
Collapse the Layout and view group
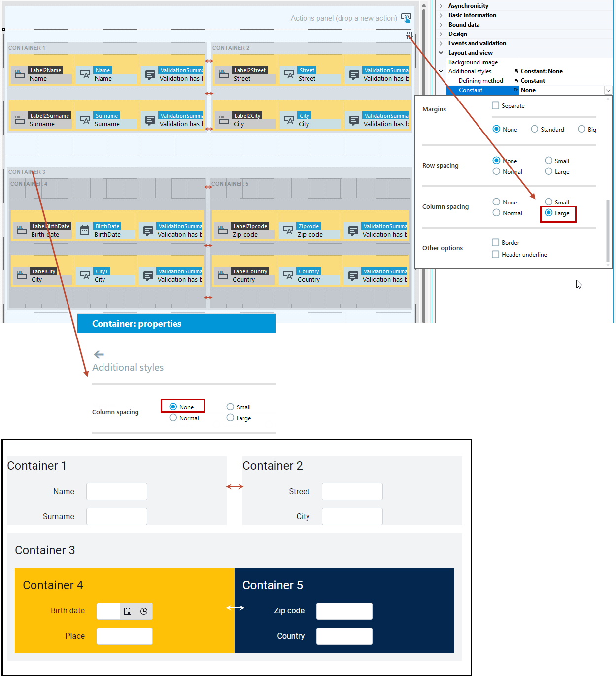pos(441,53)
